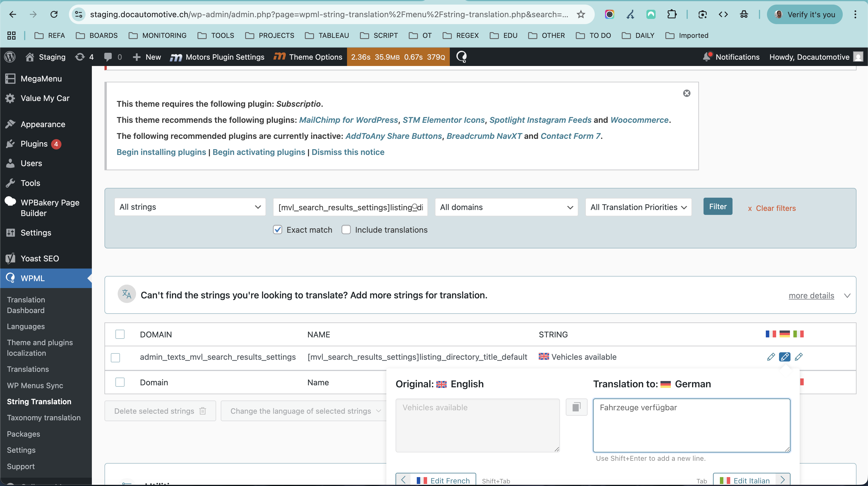Click Edit Italian button
The width and height of the screenshot is (868, 486).
(x=752, y=480)
